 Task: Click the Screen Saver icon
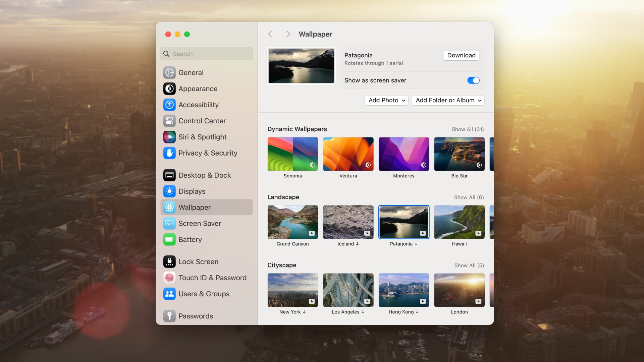pyautogui.click(x=169, y=224)
